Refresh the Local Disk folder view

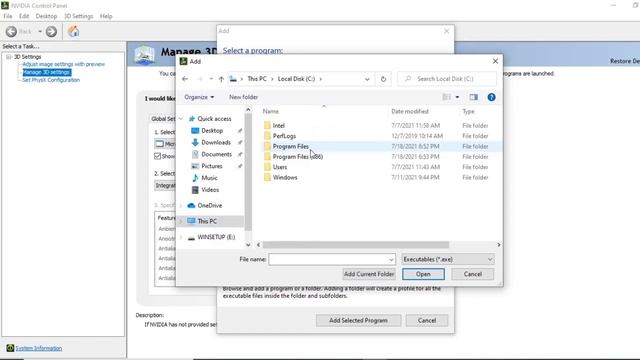(x=383, y=79)
